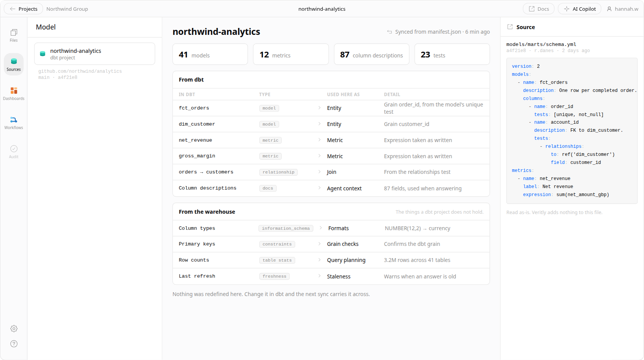The width and height of the screenshot is (644, 360).
Task: Select the net_revenue row name
Action: click(x=195, y=140)
